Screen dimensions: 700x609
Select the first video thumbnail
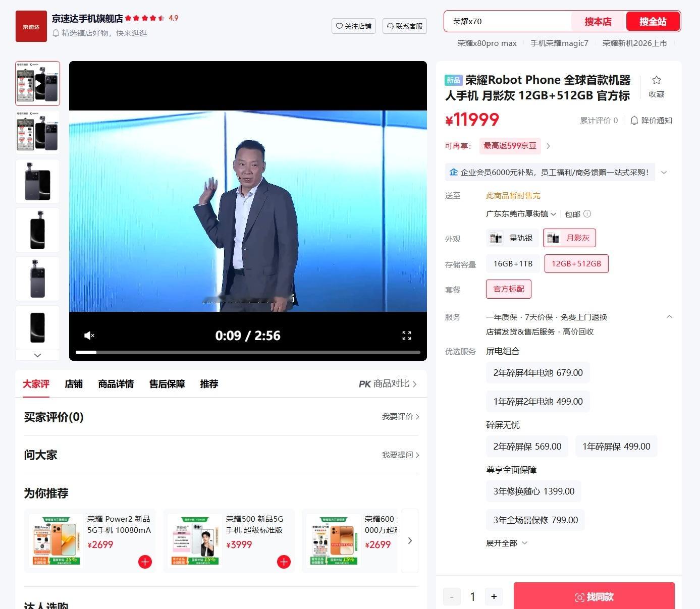37,83
